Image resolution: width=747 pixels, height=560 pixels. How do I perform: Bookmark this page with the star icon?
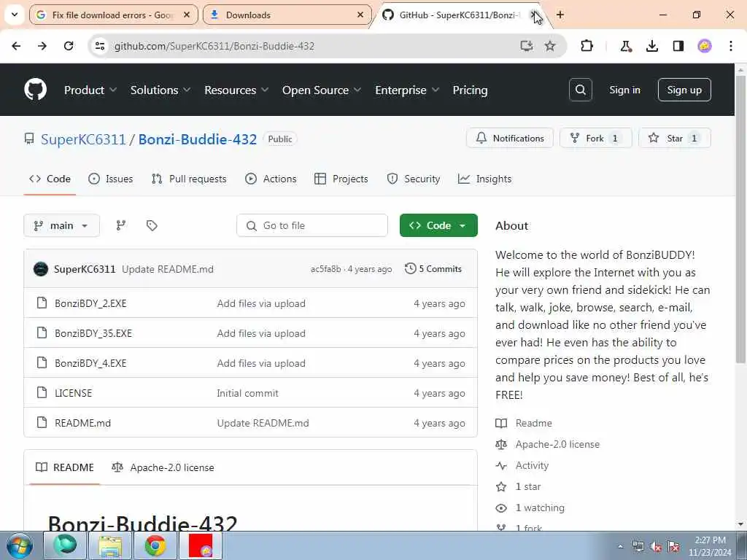pyautogui.click(x=550, y=46)
